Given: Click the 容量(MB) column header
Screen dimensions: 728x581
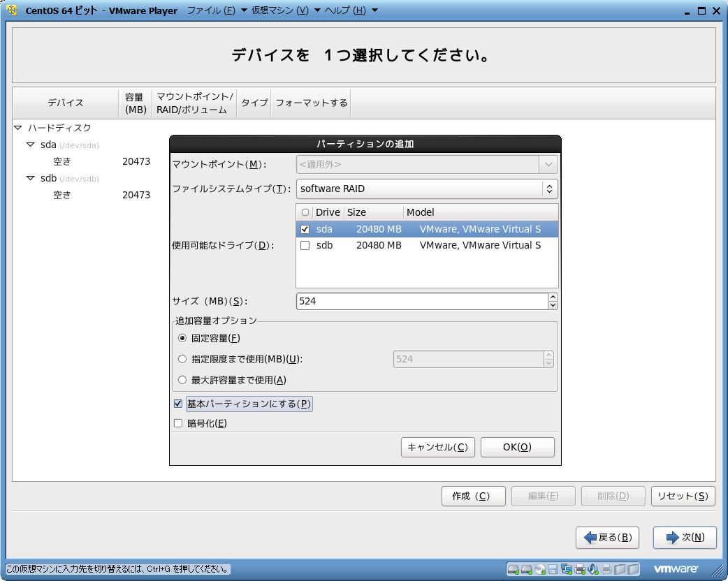Looking at the screenshot, I should 136,103.
